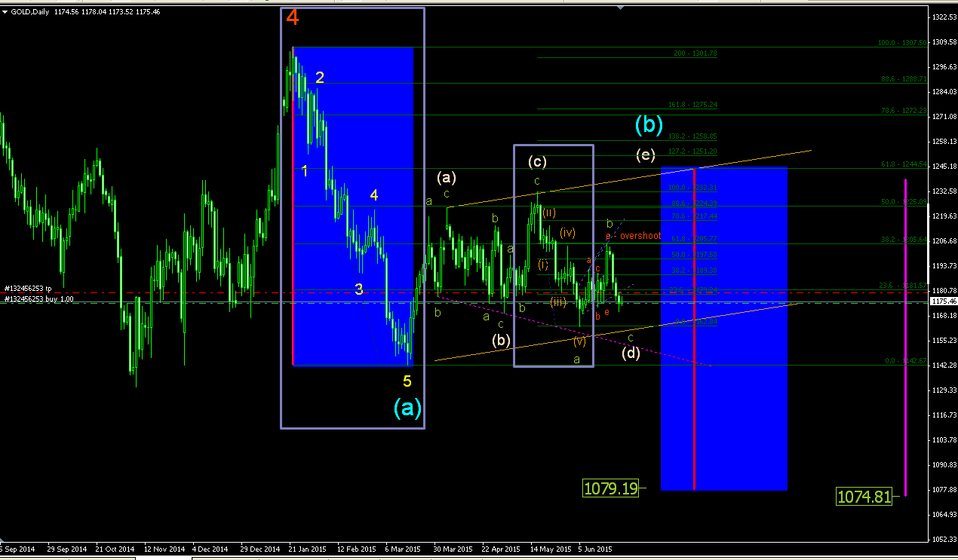Select the orange (v) subwave label
Screen dimensions: 958x560
tap(579, 341)
